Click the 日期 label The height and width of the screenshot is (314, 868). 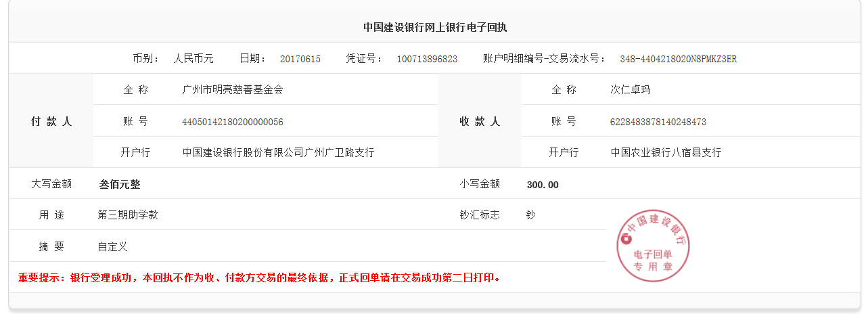pyautogui.click(x=253, y=59)
